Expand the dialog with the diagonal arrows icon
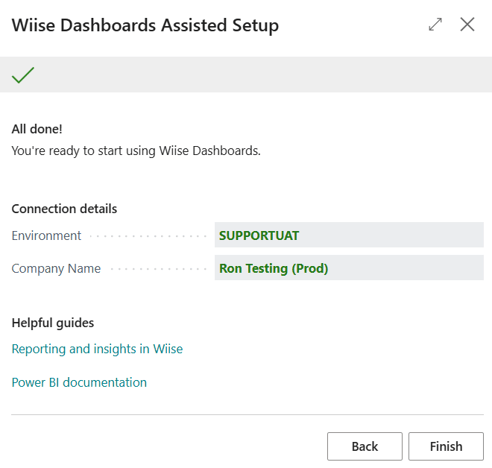The width and height of the screenshot is (492, 468). point(435,25)
